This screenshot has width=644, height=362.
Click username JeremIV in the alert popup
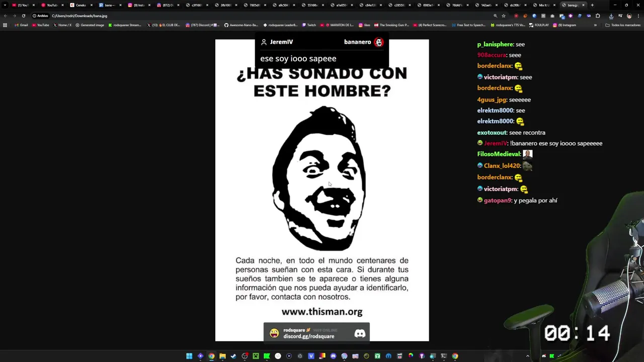(x=281, y=42)
